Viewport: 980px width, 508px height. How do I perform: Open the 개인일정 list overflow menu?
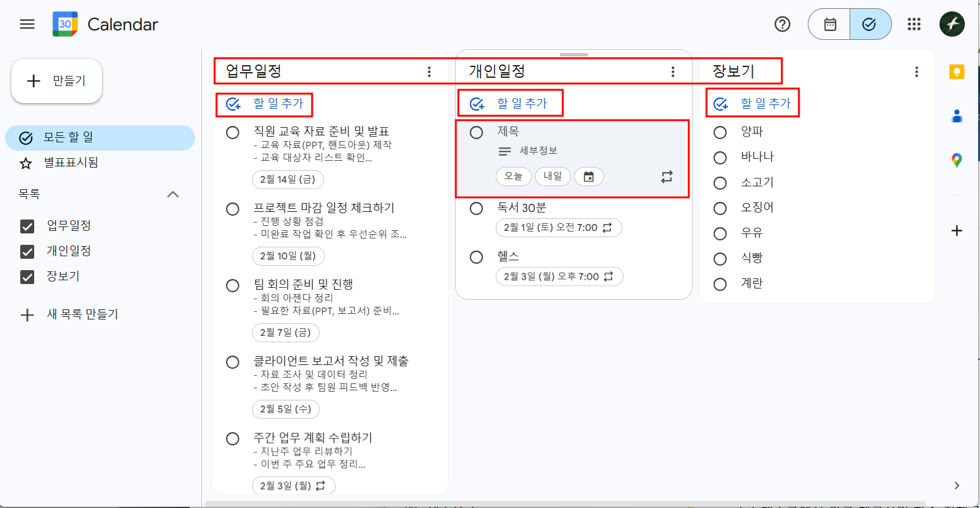coord(672,71)
